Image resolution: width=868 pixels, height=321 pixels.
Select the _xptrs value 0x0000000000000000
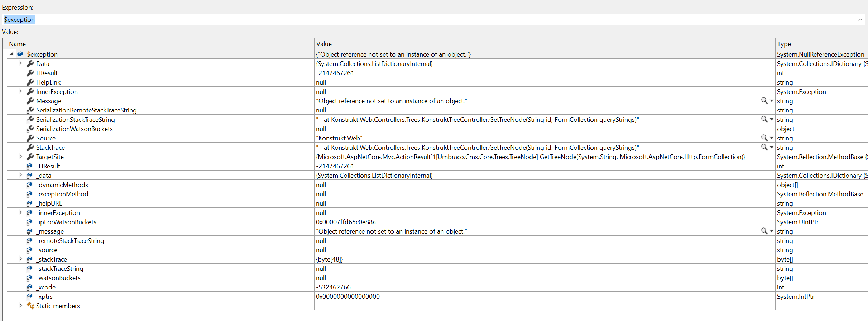348,296
